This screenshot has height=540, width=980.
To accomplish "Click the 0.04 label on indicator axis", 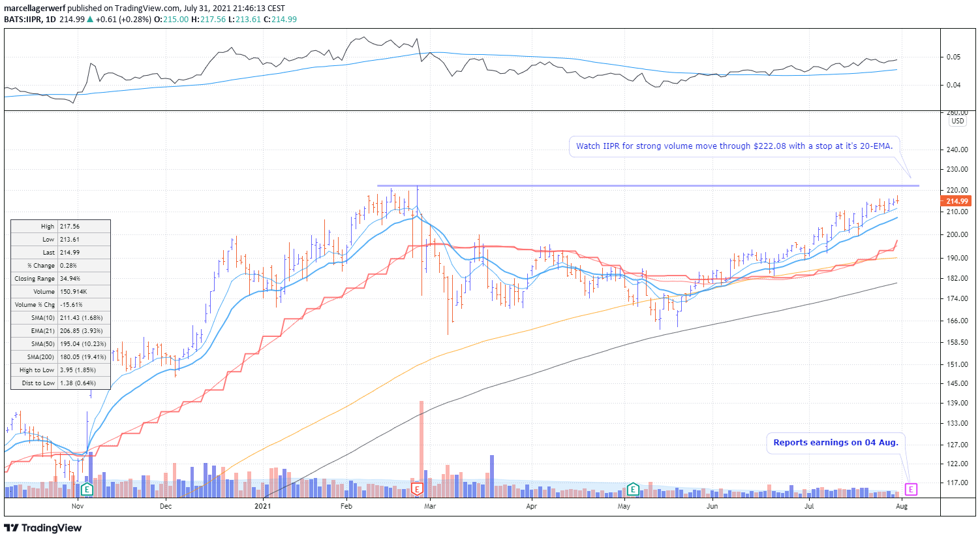I will [953, 85].
